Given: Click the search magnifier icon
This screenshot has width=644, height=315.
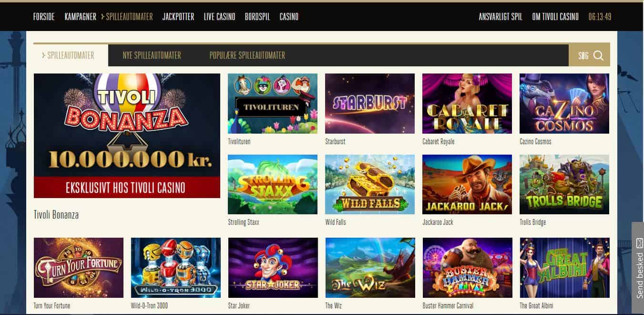Looking at the screenshot, I should (598, 55).
